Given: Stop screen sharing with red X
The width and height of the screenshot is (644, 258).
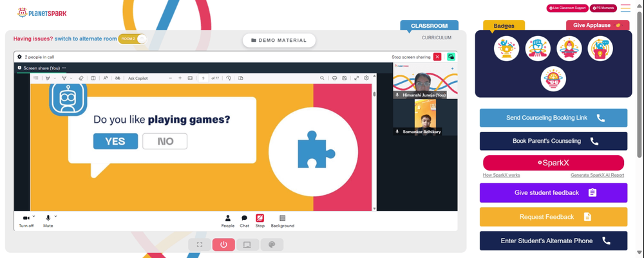Looking at the screenshot, I should click(437, 57).
